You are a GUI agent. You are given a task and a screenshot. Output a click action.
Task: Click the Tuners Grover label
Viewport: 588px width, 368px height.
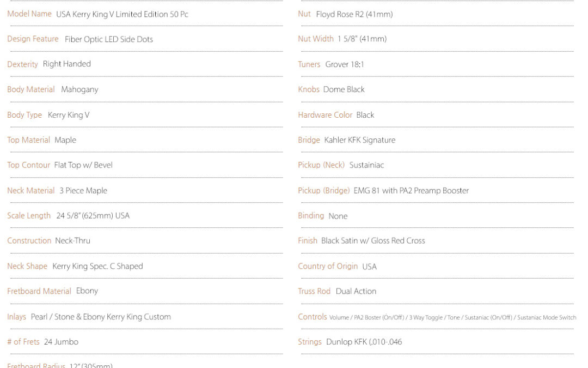click(x=309, y=64)
